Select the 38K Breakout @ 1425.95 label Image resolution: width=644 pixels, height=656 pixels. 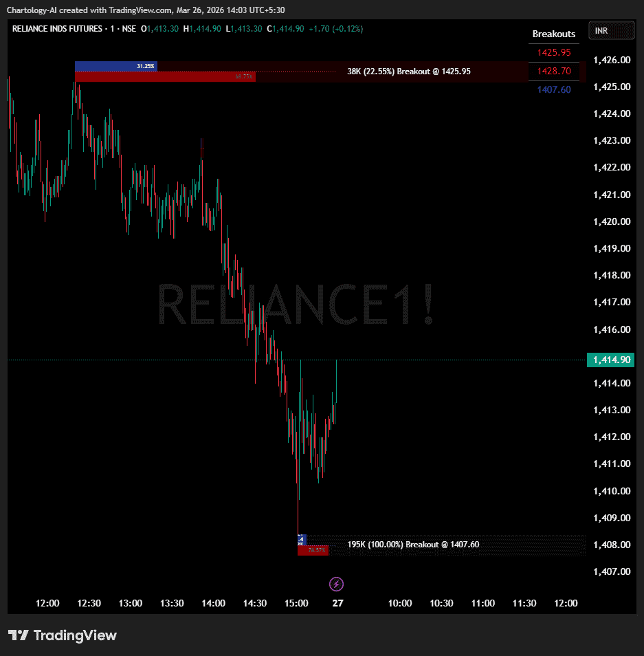click(408, 71)
